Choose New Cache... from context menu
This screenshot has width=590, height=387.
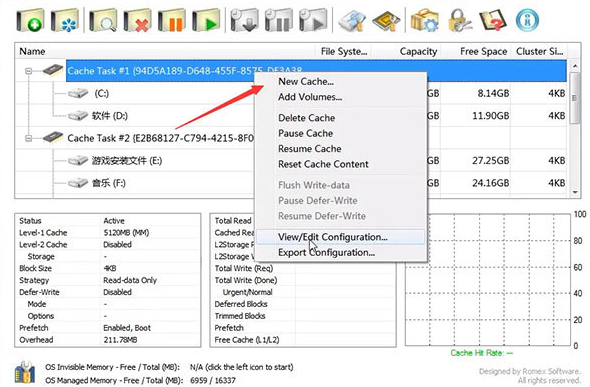click(341, 81)
